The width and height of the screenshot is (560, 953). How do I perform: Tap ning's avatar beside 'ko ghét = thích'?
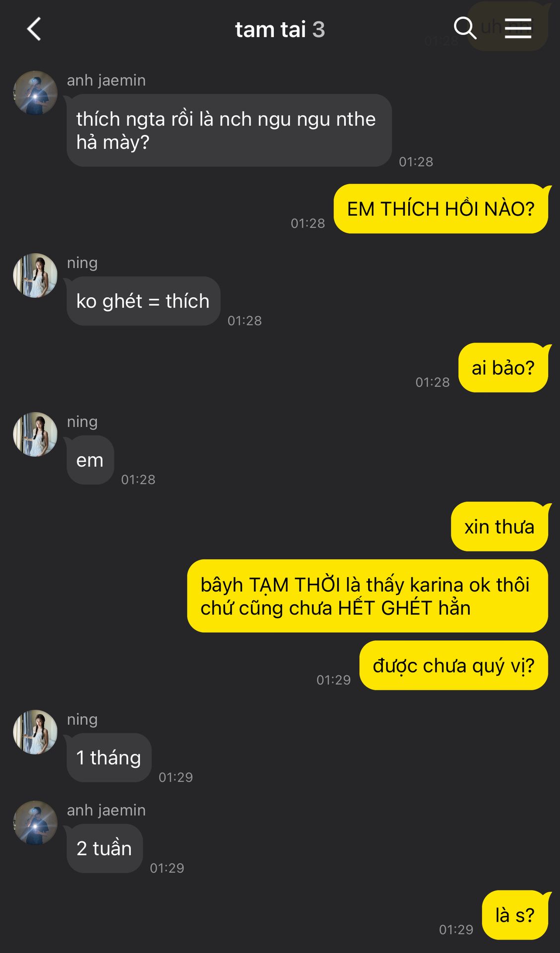click(35, 275)
